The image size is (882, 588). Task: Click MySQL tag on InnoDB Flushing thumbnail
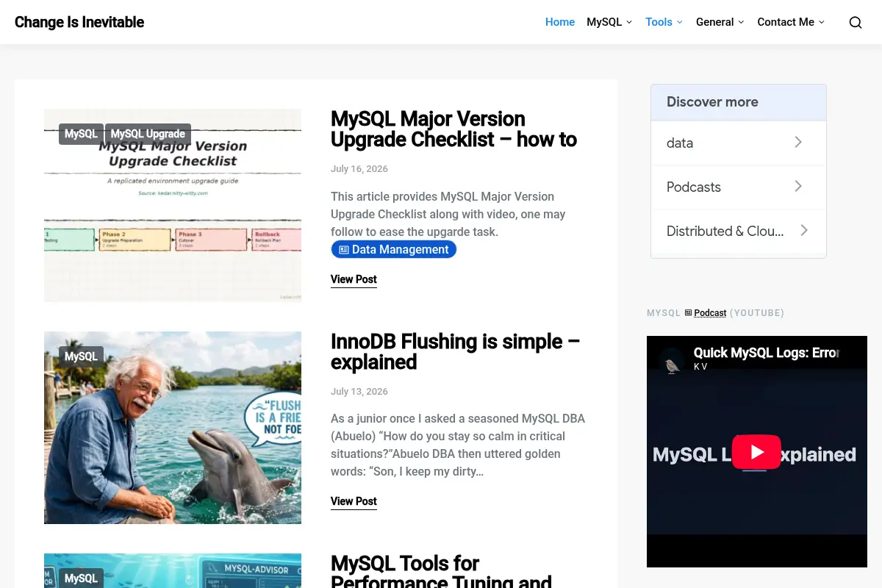click(x=81, y=356)
